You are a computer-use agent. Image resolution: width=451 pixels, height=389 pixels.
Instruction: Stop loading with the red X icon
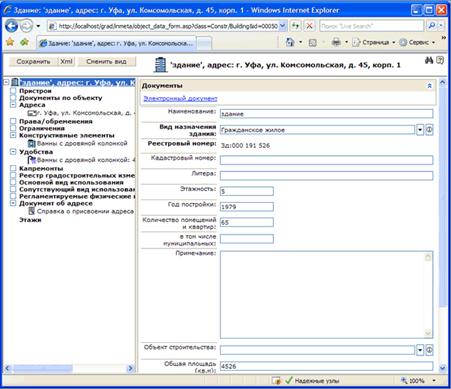pyautogui.click(x=310, y=26)
